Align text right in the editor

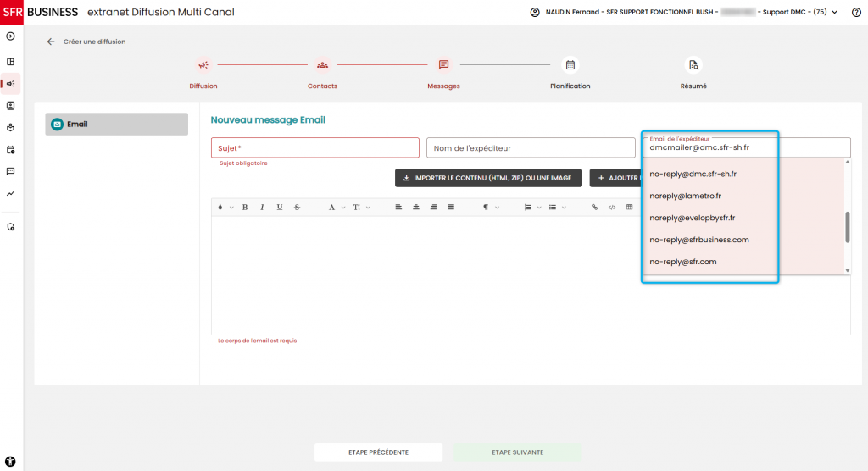point(433,207)
